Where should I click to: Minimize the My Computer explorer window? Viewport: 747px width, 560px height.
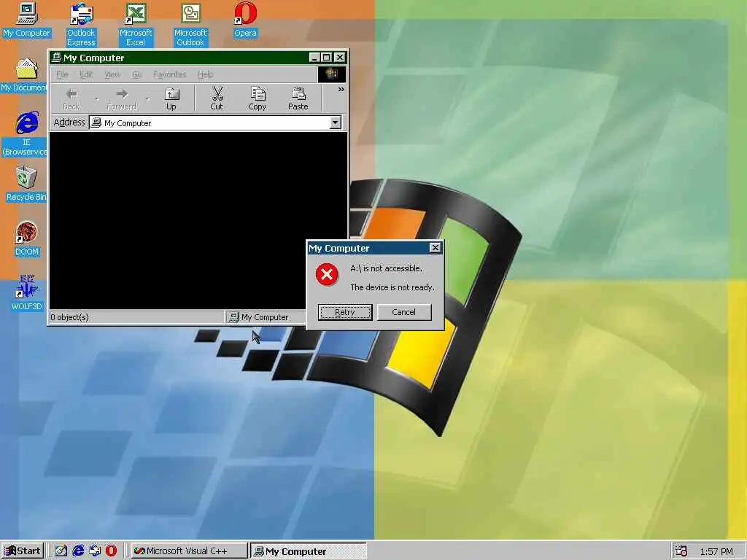point(314,58)
